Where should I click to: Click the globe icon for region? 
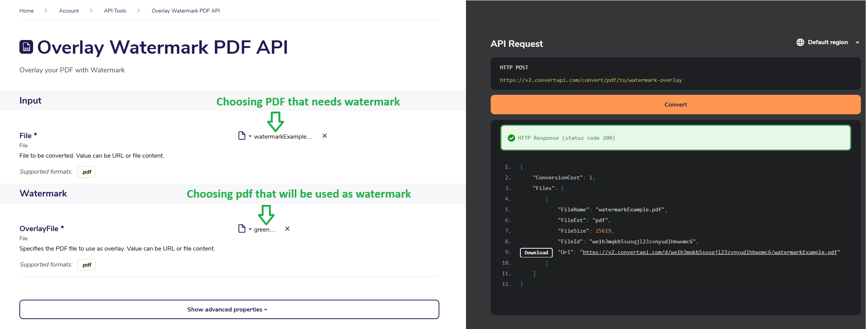click(800, 42)
